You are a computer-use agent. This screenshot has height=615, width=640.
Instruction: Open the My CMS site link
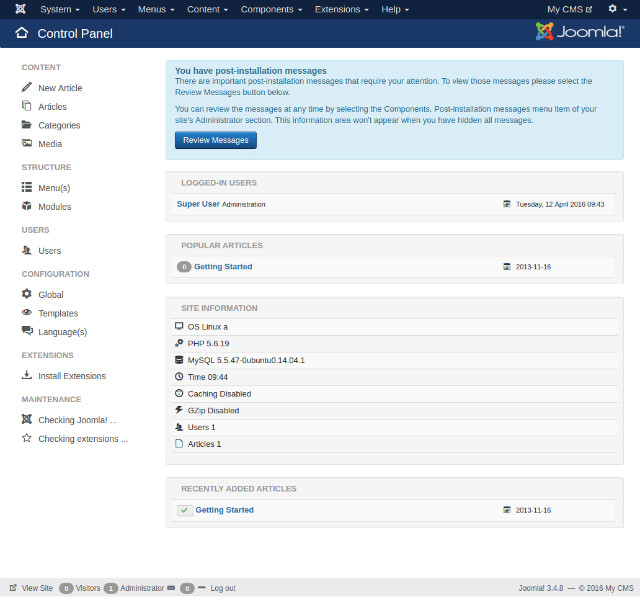coord(569,9)
